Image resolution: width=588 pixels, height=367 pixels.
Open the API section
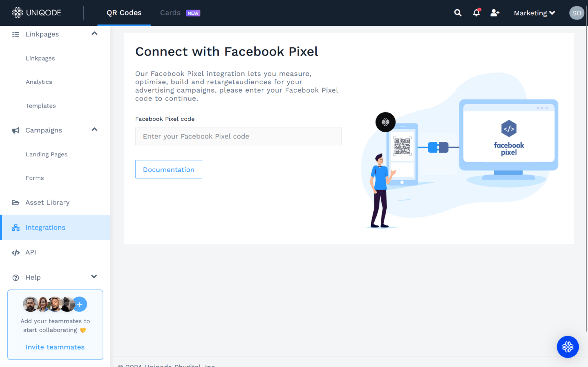point(31,252)
